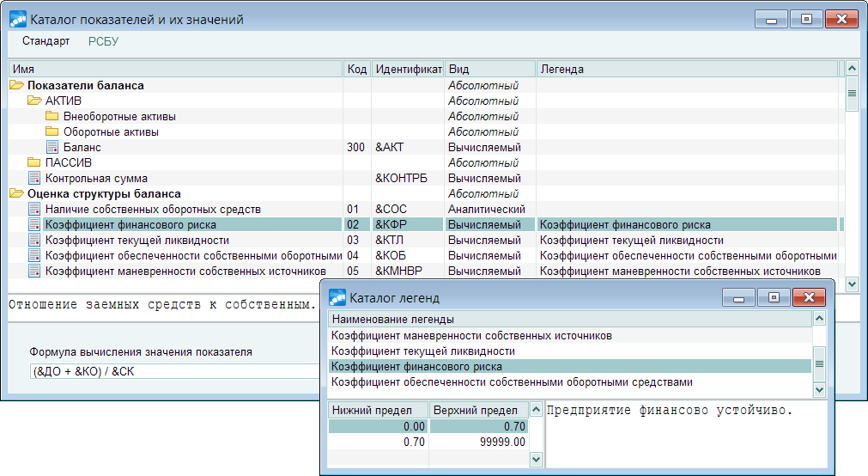Screen dimensions: 868x476
Task: Click icon of Коэффициент обеспеченности row
Action: coord(34,255)
